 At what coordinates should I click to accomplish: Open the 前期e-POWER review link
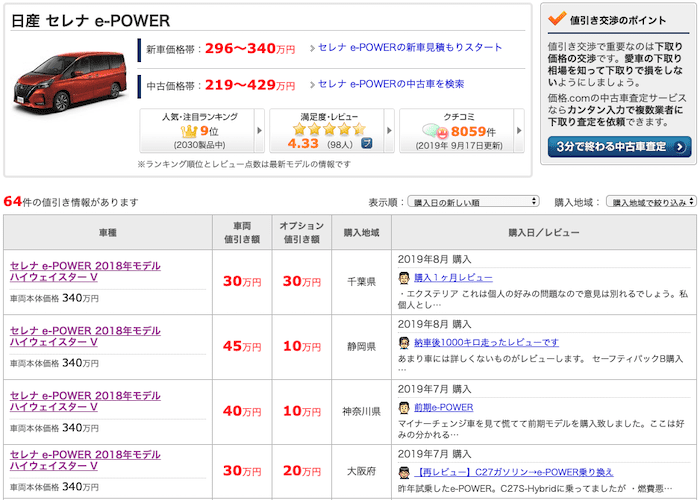pyautogui.click(x=443, y=407)
